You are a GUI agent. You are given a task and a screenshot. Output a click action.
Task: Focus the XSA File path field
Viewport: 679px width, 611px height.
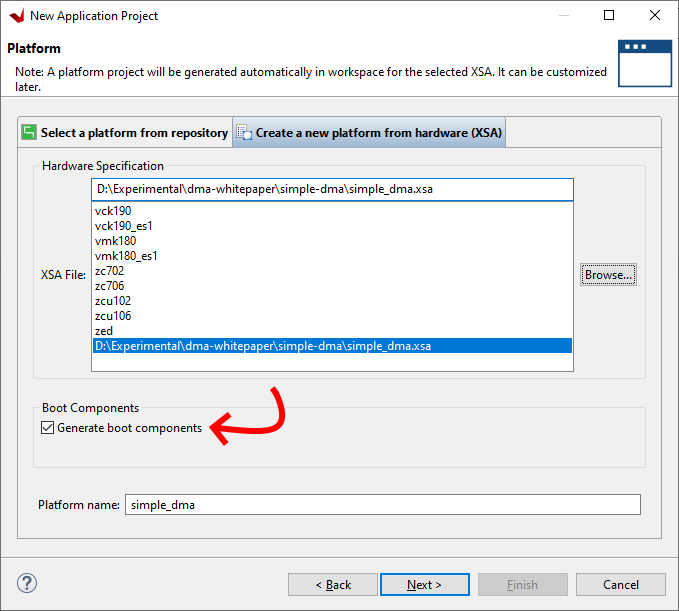click(x=333, y=189)
